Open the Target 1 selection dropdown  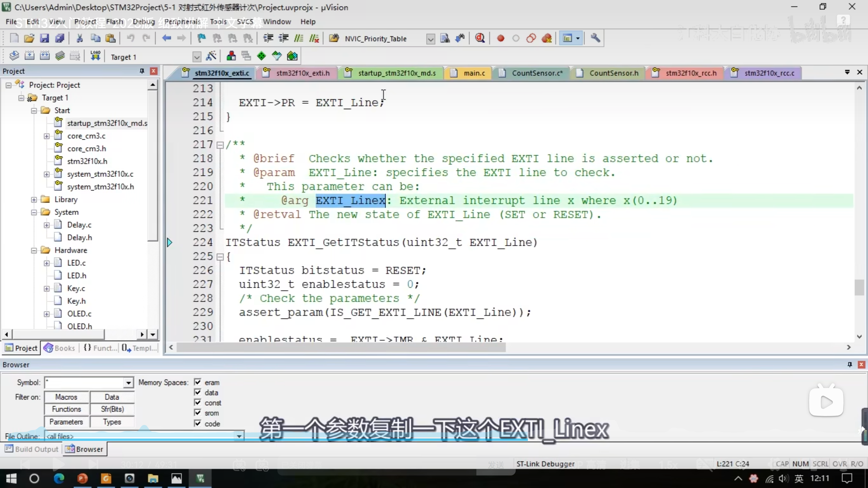[x=196, y=57]
